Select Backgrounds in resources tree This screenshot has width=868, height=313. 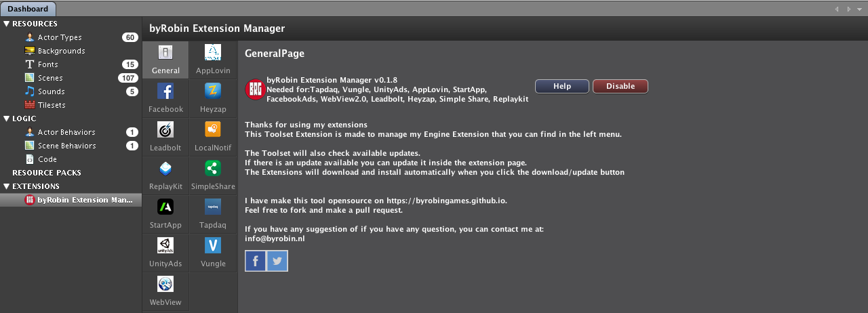click(61, 51)
